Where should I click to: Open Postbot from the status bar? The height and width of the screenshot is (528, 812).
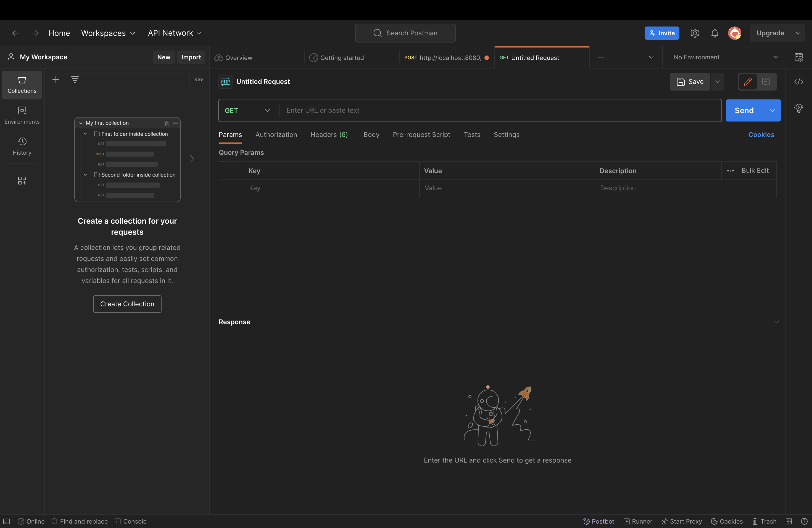[599, 521]
